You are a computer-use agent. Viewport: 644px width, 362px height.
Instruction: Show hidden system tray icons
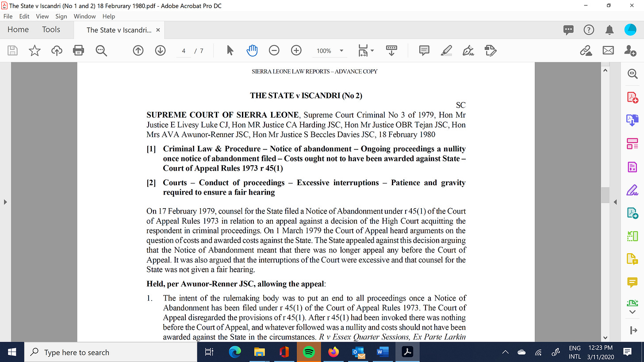[x=506, y=352]
